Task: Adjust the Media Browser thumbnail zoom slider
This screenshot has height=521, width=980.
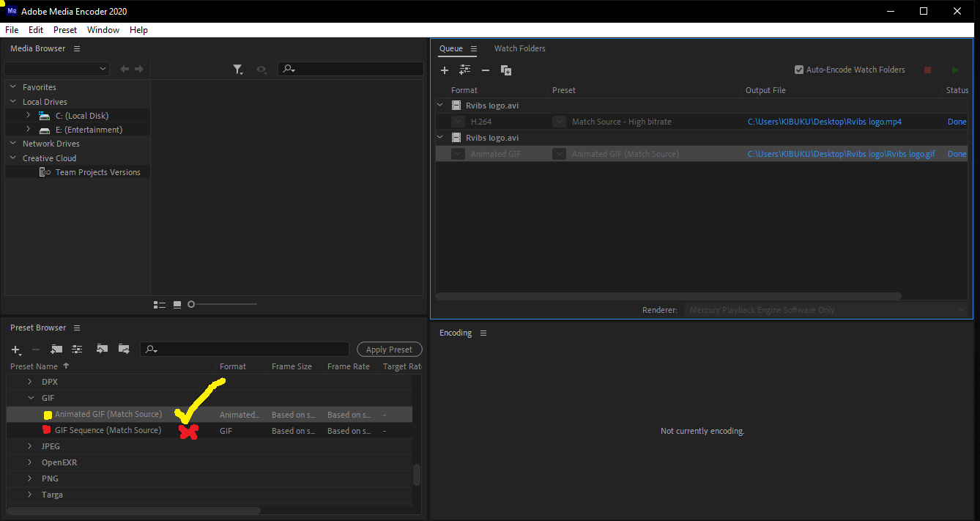Action: pyautogui.click(x=223, y=304)
